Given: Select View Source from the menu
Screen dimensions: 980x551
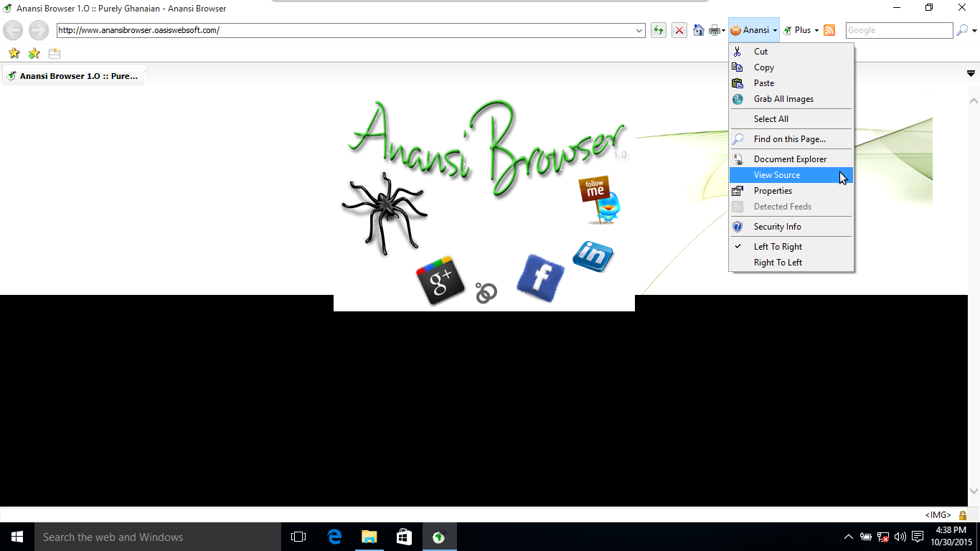Looking at the screenshot, I should coord(776,175).
